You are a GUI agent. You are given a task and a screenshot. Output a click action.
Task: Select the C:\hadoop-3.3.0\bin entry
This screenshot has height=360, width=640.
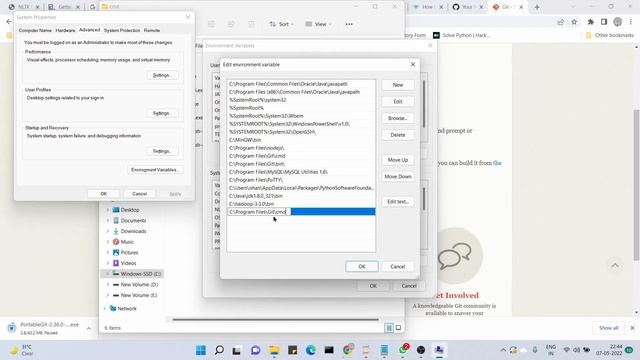pos(301,204)
